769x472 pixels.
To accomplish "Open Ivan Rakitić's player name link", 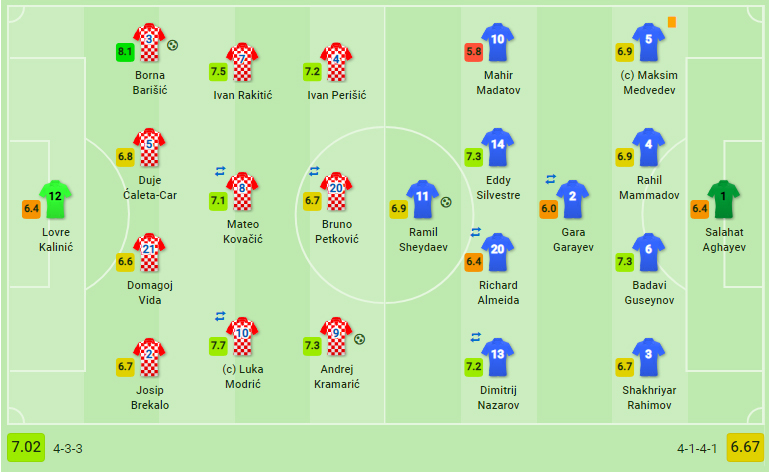I will (x=242, y=96).
